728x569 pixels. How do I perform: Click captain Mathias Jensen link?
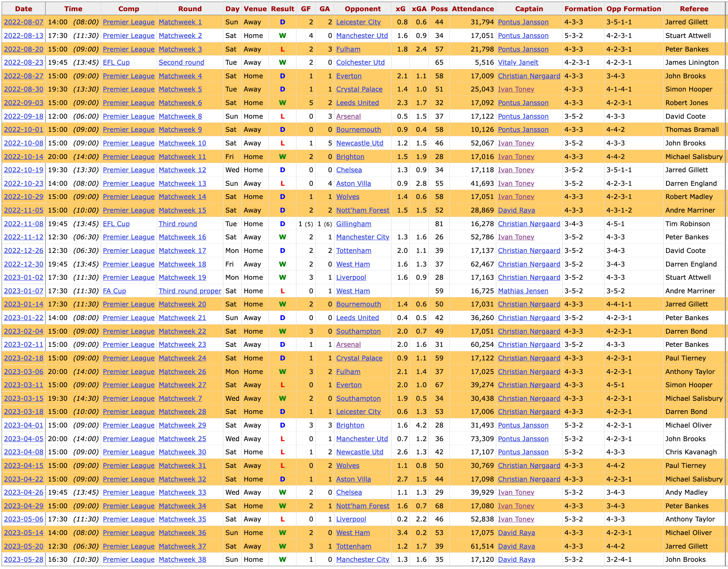(x=523, y=291)
